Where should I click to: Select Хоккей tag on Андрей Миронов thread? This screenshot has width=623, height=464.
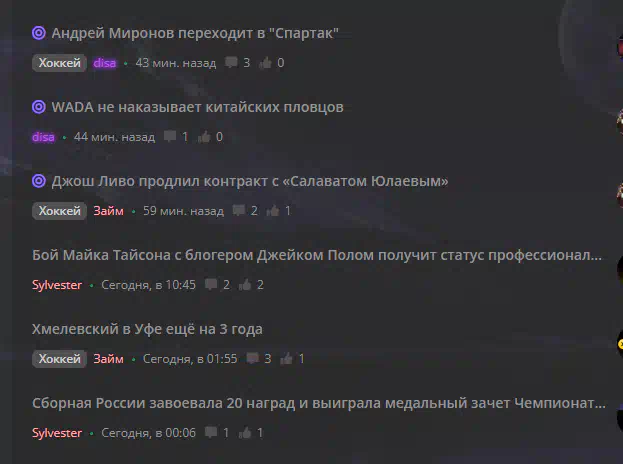(60, 63)
